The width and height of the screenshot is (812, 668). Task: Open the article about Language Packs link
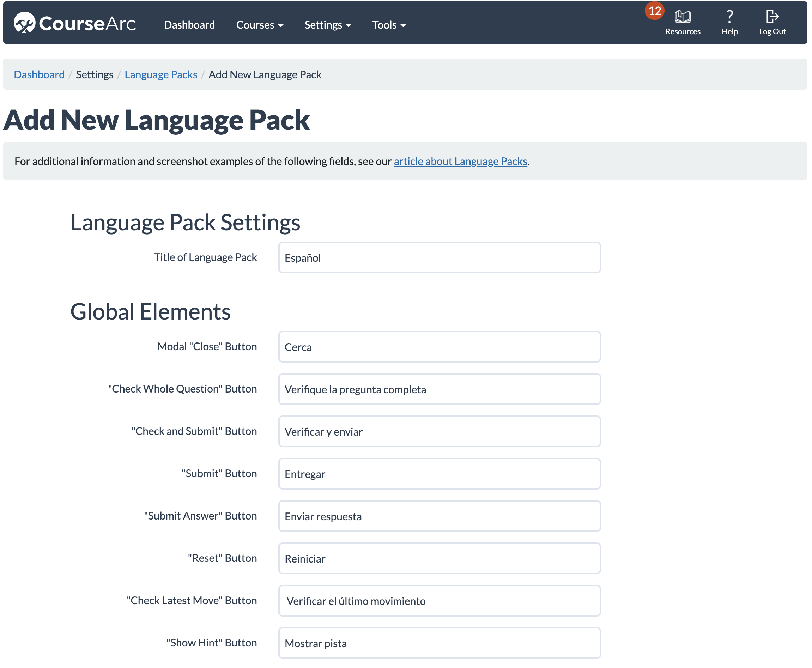pyautogui.click(x=460, y=161)
